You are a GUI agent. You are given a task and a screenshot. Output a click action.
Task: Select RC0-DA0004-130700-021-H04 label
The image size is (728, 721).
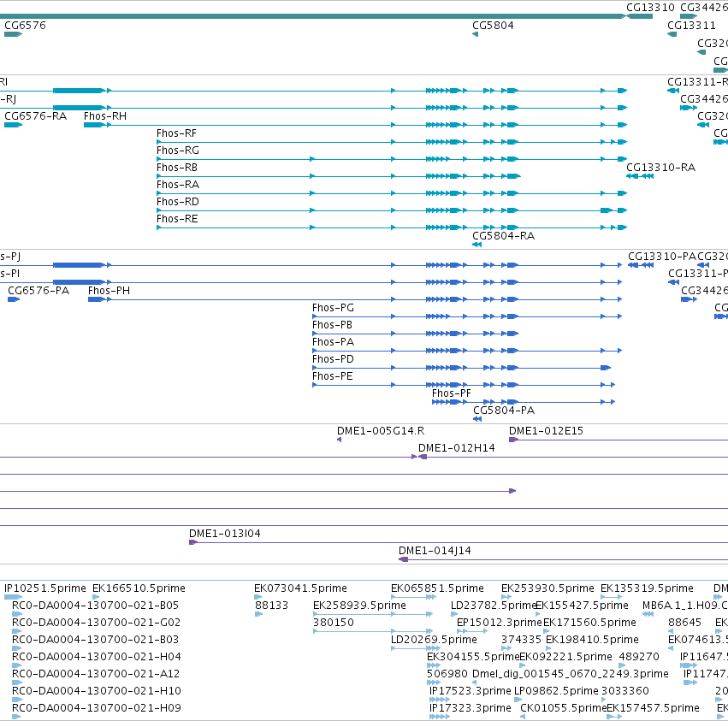click(96, 657)
